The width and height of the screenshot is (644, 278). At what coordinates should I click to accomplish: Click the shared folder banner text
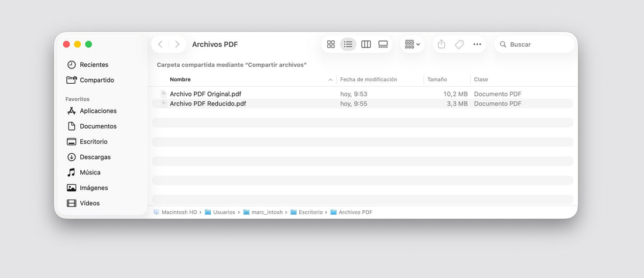click(x=232, y=65)
